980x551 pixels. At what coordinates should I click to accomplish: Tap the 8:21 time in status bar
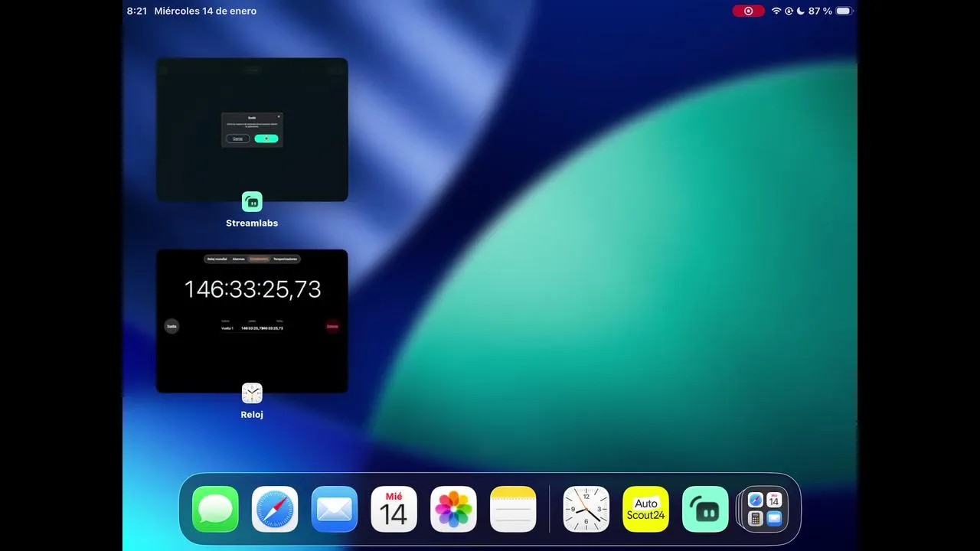(137, 11)
